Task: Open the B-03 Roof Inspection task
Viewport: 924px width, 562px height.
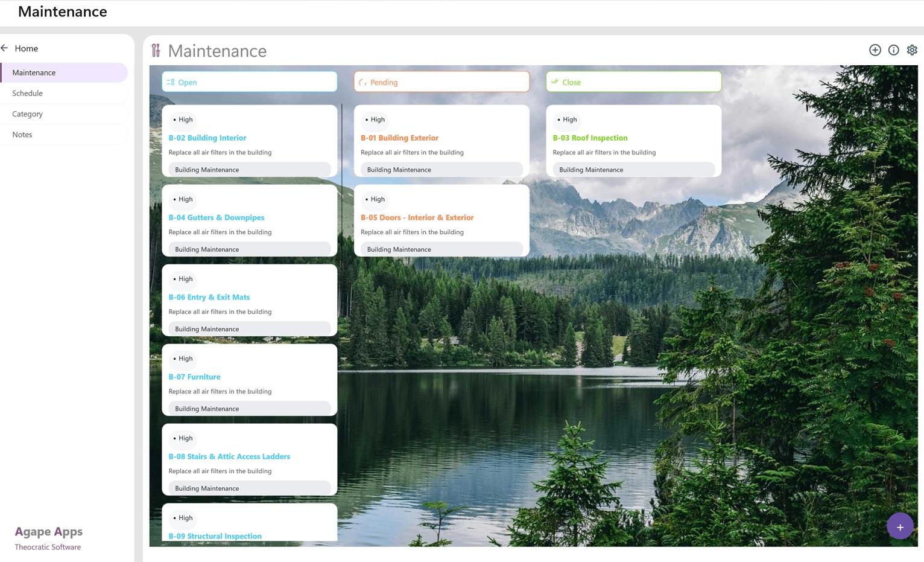Action: pos(590,138)
